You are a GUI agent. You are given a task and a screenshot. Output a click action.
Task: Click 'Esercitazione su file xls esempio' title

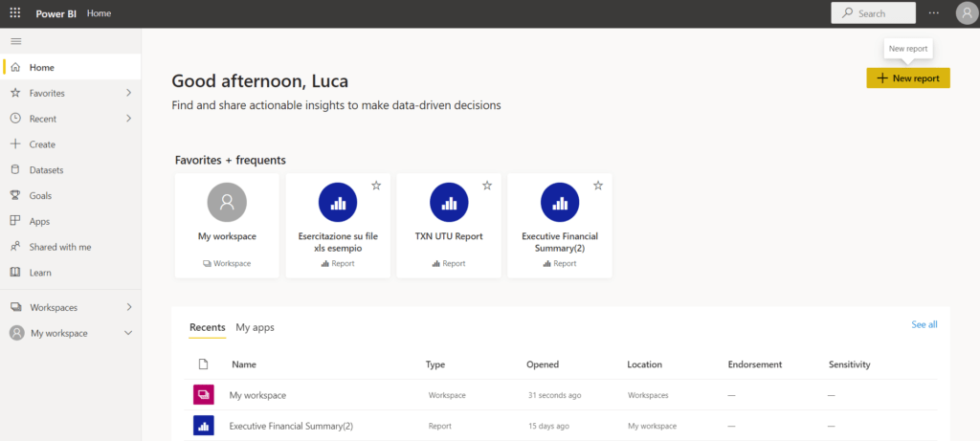click(338, 242)
